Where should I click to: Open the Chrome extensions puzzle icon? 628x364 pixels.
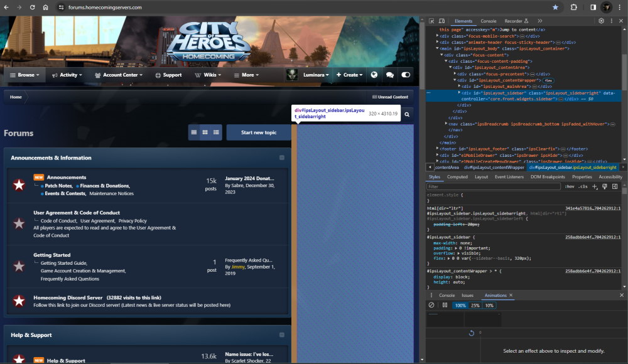point(573,8)
